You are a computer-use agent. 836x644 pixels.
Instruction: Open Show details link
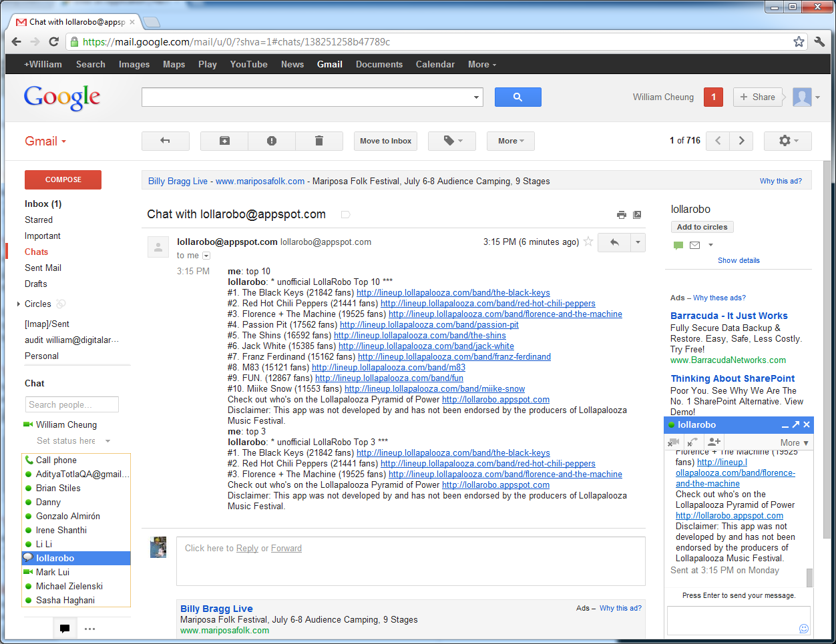pos(739,260)
